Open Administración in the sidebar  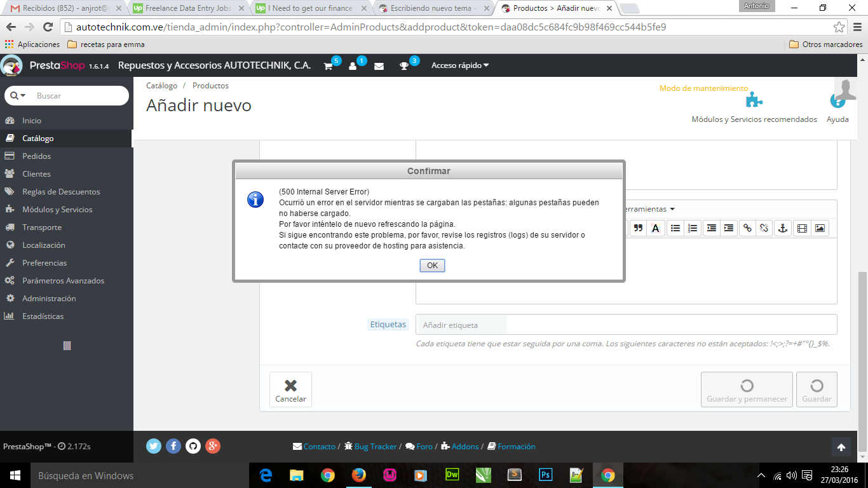pos(67,298)
